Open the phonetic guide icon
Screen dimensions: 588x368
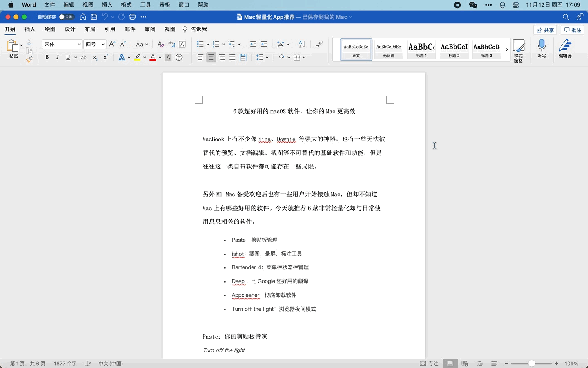[x=171, y=44]
